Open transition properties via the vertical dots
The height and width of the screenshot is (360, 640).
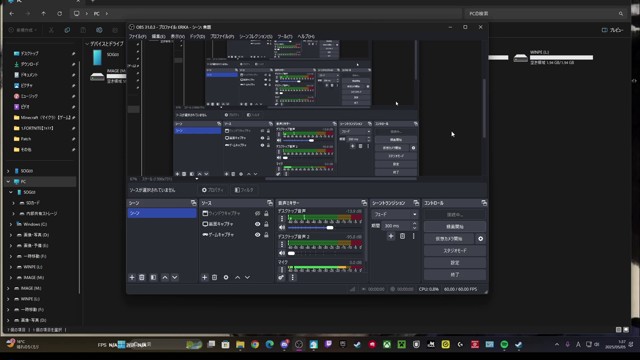pyautogui.click(x=413, y=236)
